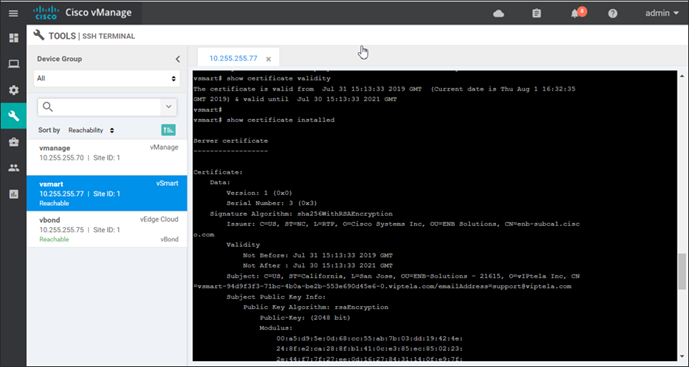
Task: Open the Analytics chart icon in sidebar
Action: [x=14, y=194]
